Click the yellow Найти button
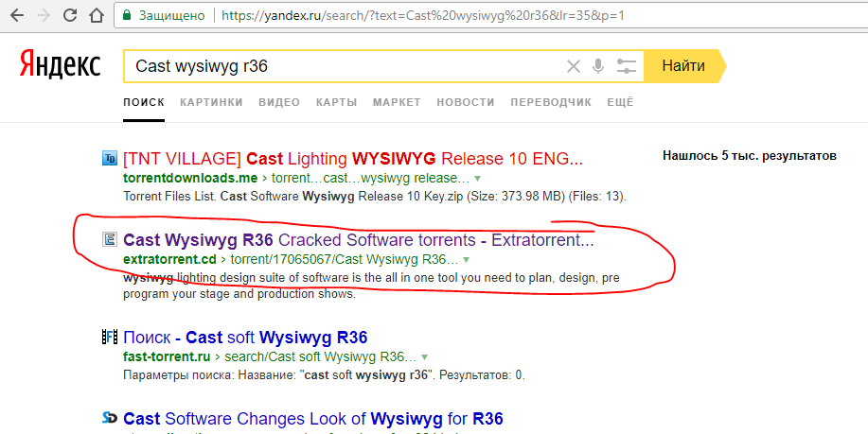The width and height of the screenshot is (868, 434). [684, 66]
